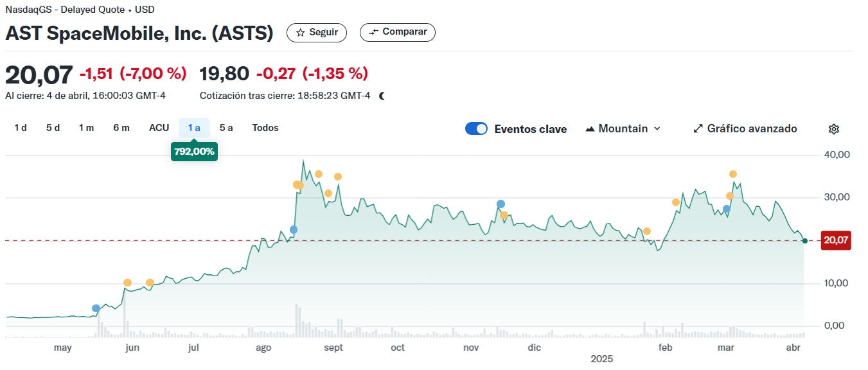Click the orange event marker just before June label
Screen dimensions: 868x370
(127, 283)
